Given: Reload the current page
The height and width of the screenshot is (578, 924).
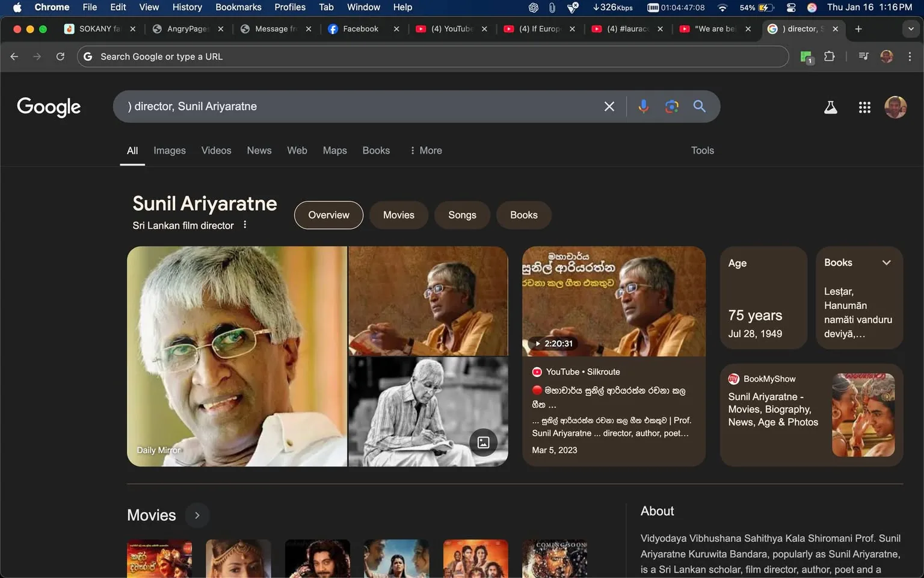Looking at the screenshot, I should pos(60,56).
